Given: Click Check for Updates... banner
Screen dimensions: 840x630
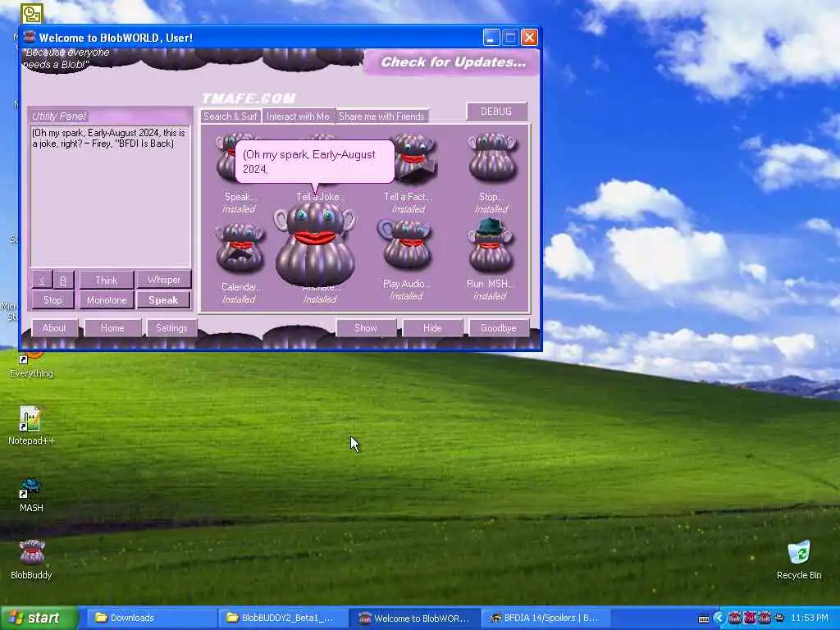Looking at the screenshot, I should click(x=453, y=62).
